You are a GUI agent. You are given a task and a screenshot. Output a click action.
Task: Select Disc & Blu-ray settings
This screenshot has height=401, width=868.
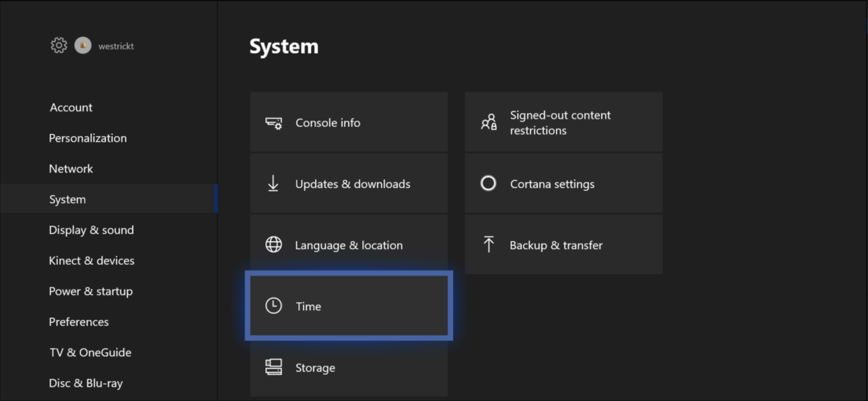pos(86,383)
